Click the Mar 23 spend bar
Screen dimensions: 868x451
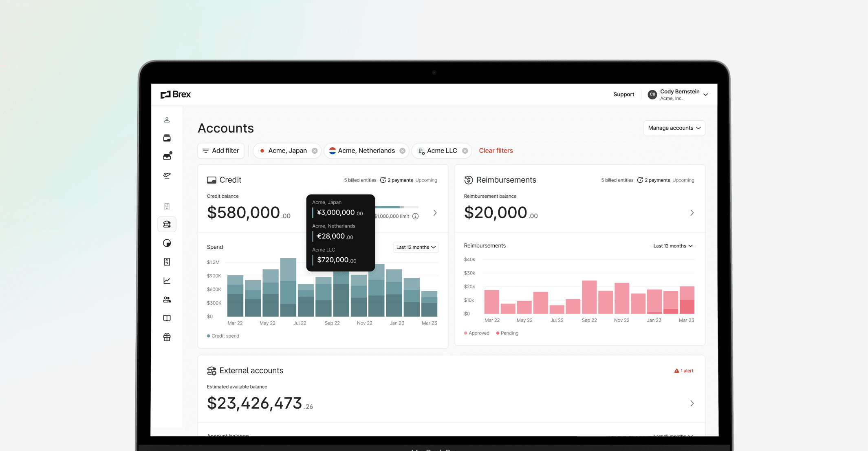click(429, 304)
